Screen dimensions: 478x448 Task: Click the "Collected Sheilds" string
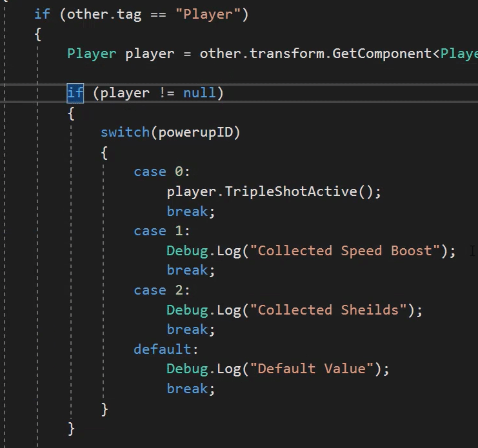328,310
